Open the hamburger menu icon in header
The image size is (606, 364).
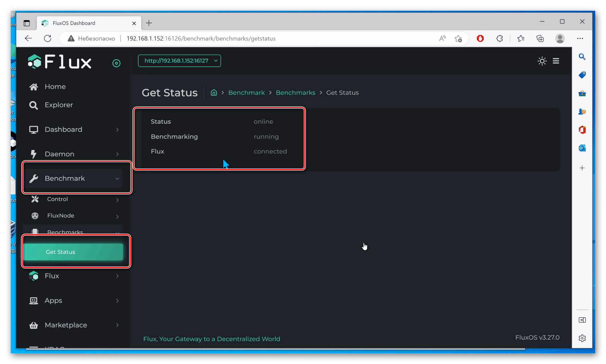tap(556, 61)
